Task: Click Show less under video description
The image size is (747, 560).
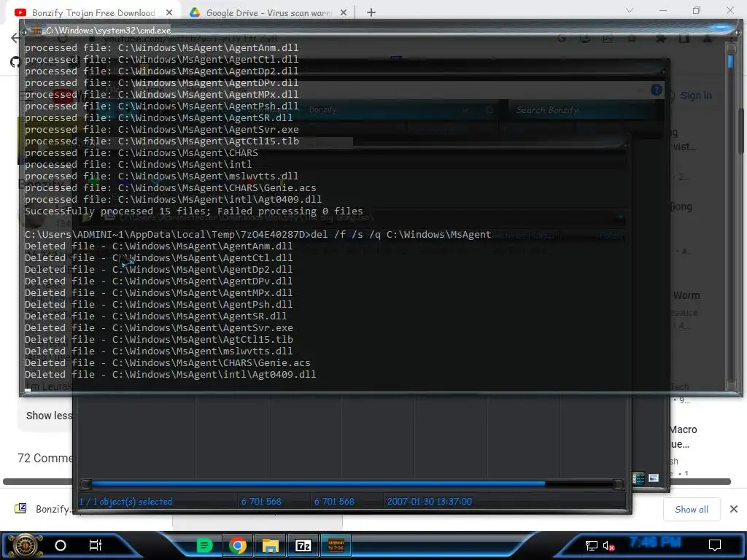Action: [x=49, y=416]
